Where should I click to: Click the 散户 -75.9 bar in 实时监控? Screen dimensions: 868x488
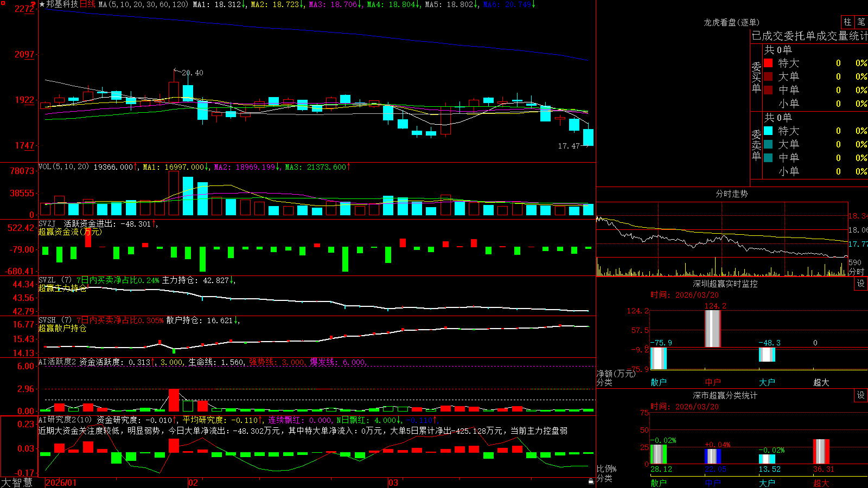tap(659, 358)
